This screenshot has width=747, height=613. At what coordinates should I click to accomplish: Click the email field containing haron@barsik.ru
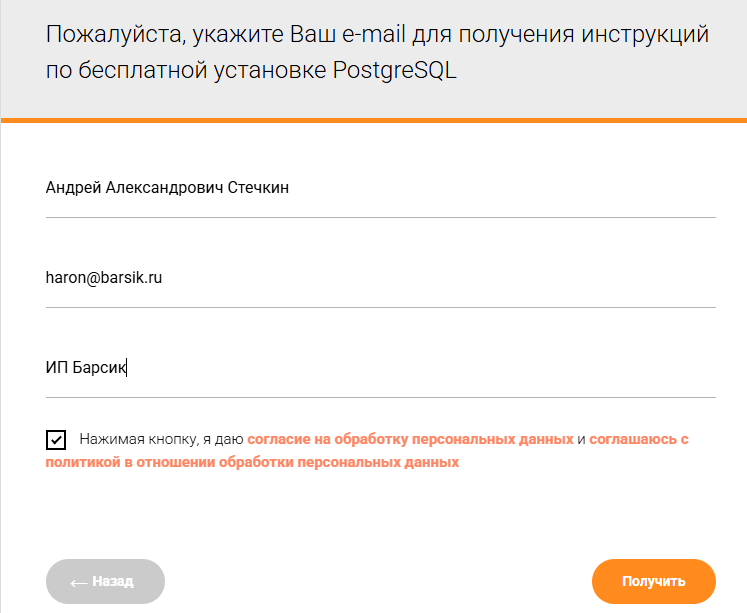[380, 277]
